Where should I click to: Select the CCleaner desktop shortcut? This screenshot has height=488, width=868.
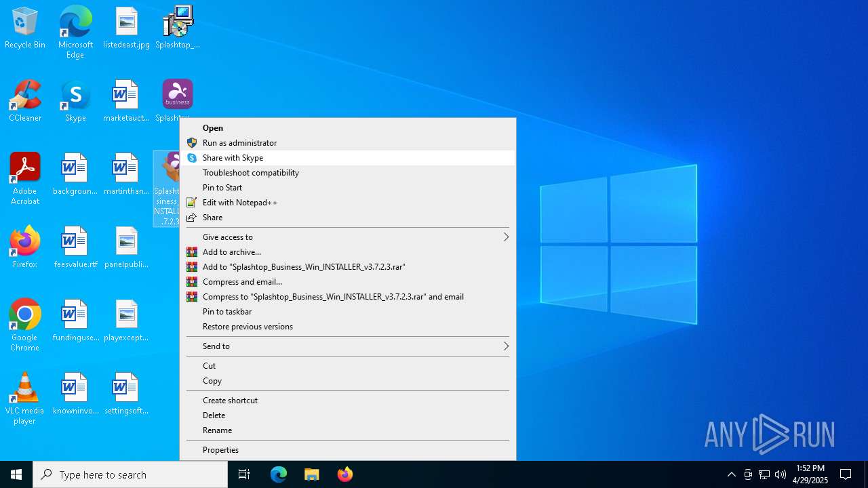(x=25, y=102)
